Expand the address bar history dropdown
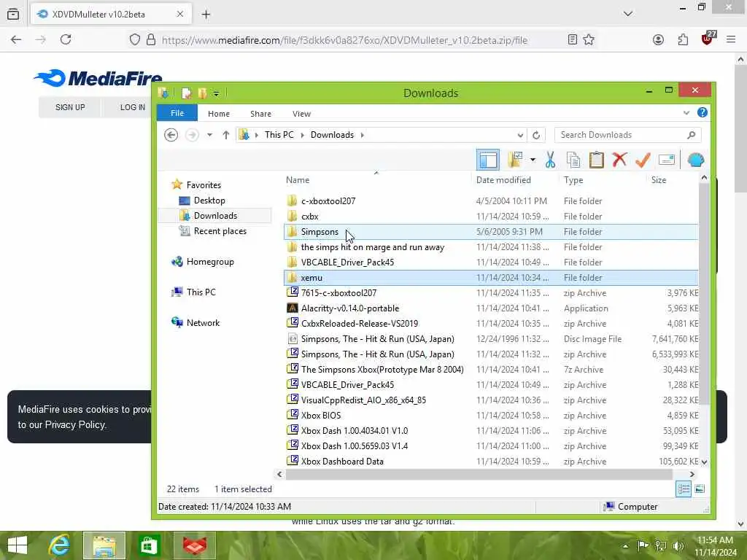747x560 pixels. [x=520, y=135]
